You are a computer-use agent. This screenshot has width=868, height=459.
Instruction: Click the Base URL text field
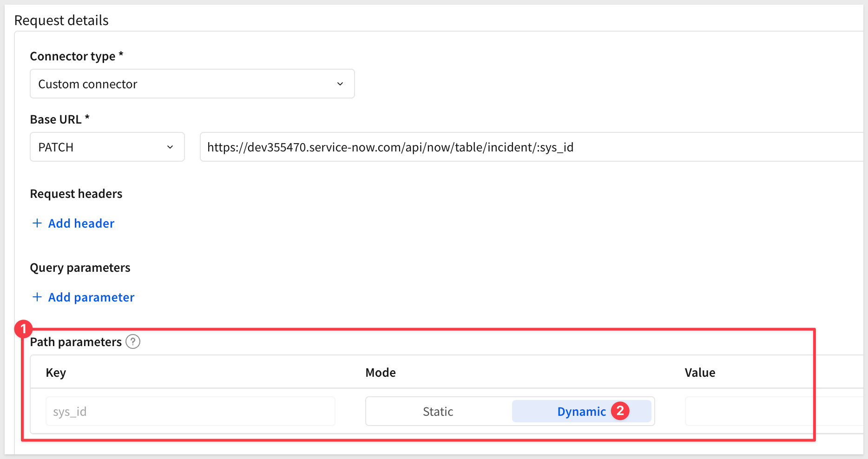click(x=530, y=147)
